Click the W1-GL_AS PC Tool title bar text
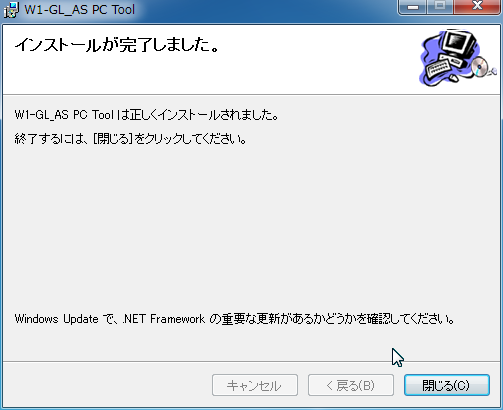Screen dimensions: 503x410 80,10
